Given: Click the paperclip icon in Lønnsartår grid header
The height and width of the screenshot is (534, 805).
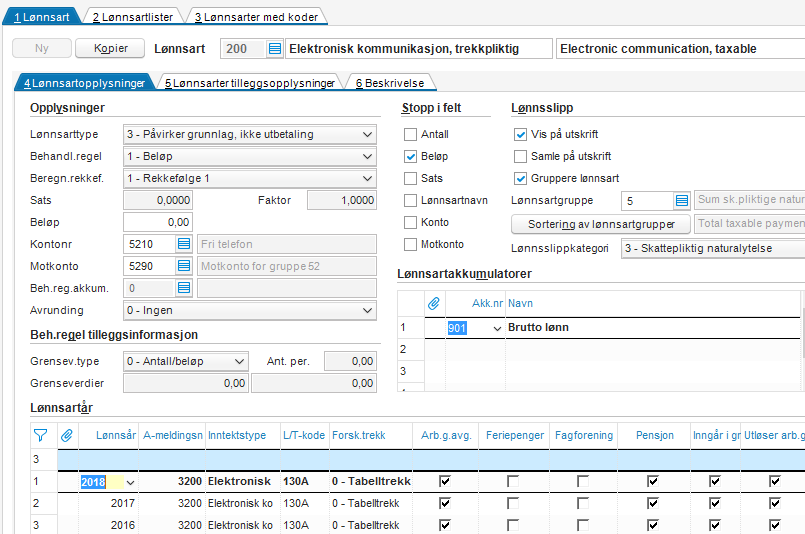Looking at the screenshot, I should (x=67, y=435).
